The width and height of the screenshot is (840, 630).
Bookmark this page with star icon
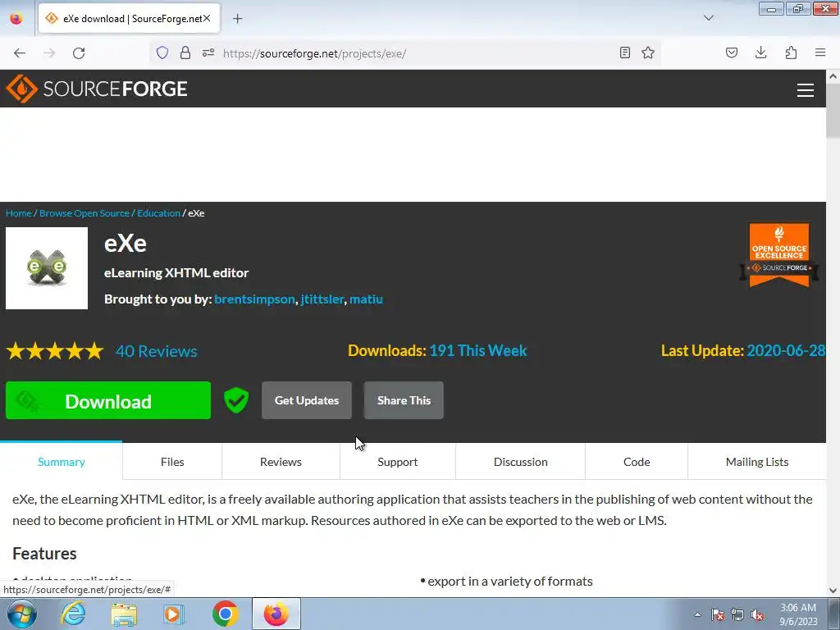click(x=648, y=52)
